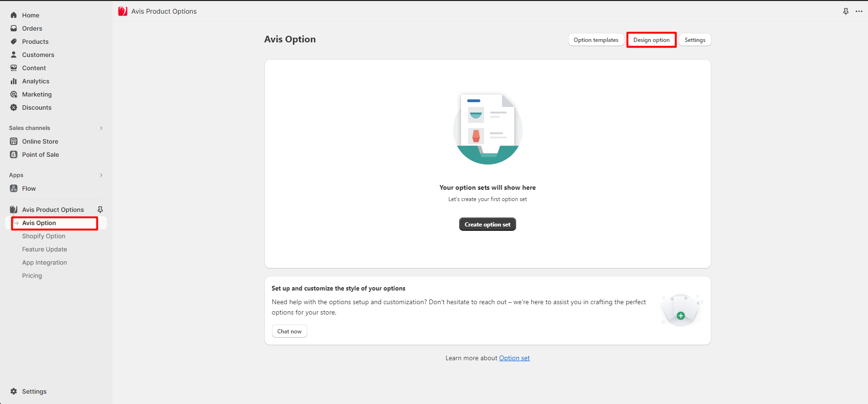Go to the Pricing menu item
The image size is (868, 404).
point(32,276)
